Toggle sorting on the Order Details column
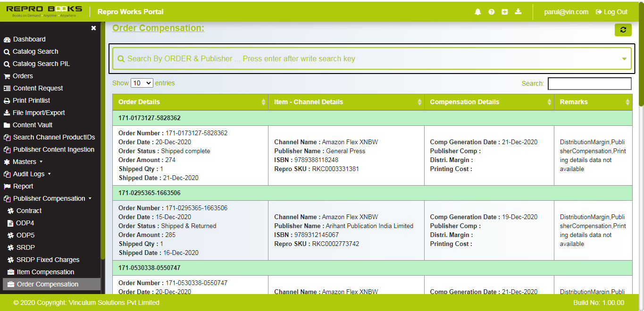 click(x=263, y=102)
